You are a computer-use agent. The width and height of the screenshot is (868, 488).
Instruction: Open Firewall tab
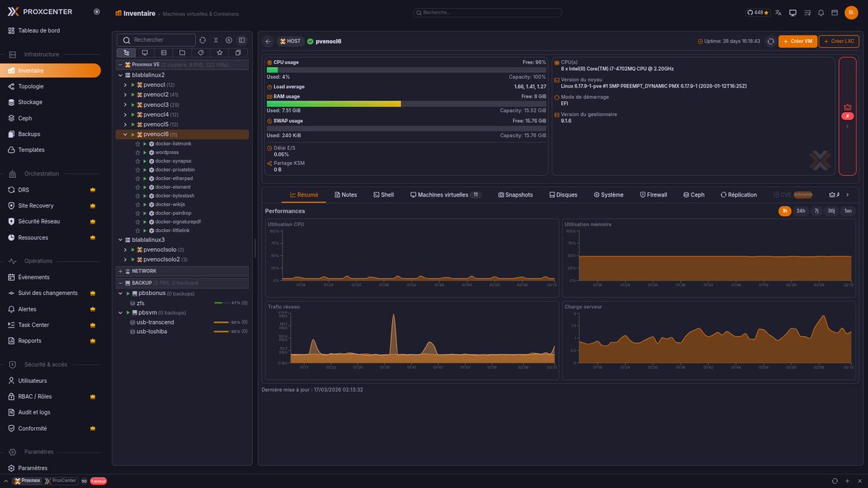click(653, 194)
